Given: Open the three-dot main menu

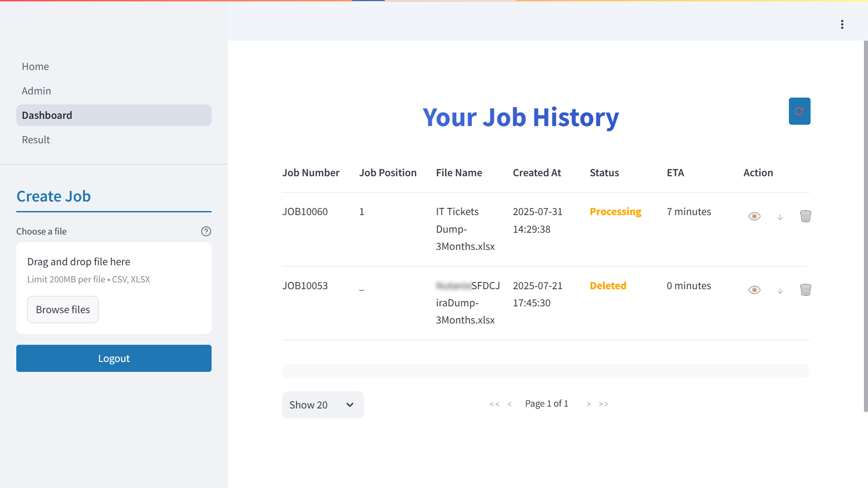Looking at the screenshot, I should [x=842, y=24].
